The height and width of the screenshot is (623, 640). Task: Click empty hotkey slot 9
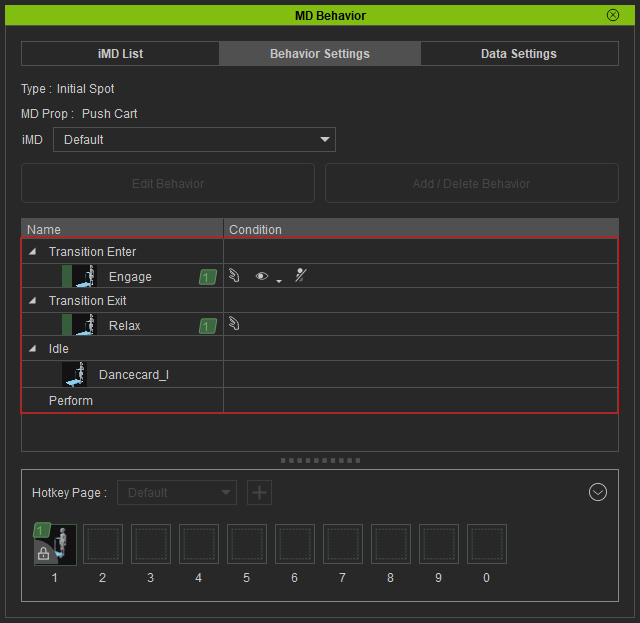(439, 544)
